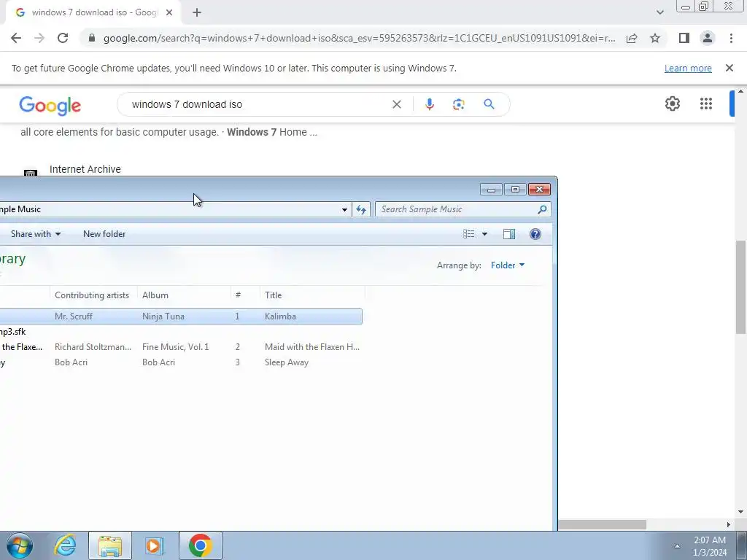747x560 pixels.
Task: Open Chrome profile avatar
Action: (x=708, y=38)
